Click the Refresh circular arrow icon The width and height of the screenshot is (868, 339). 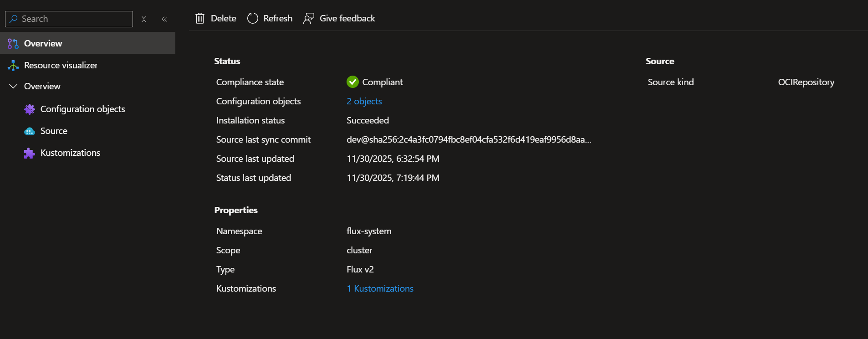253,18
